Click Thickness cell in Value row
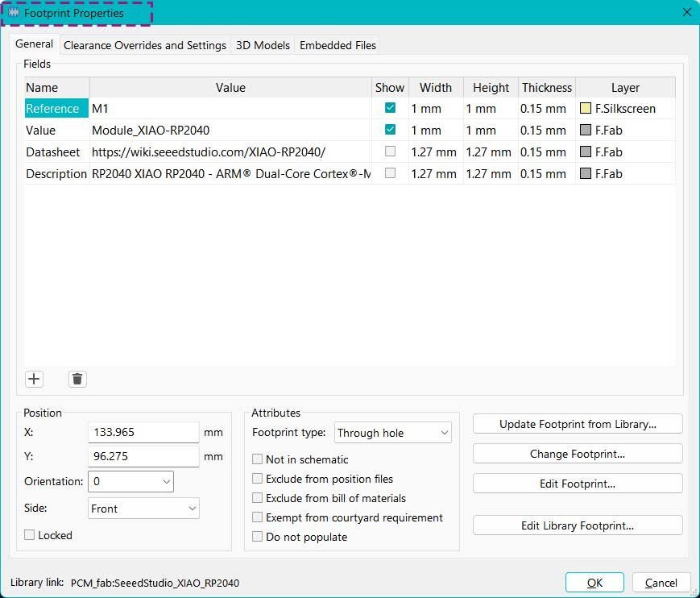This screenshot has height=598, width=700. [x=547, y=130]
